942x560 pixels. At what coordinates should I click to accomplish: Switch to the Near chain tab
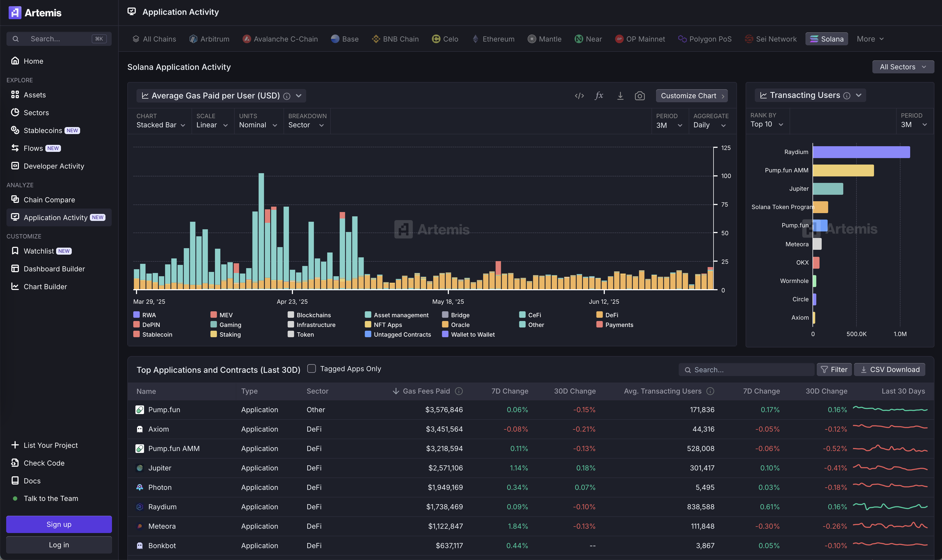[x=588, y=39]
